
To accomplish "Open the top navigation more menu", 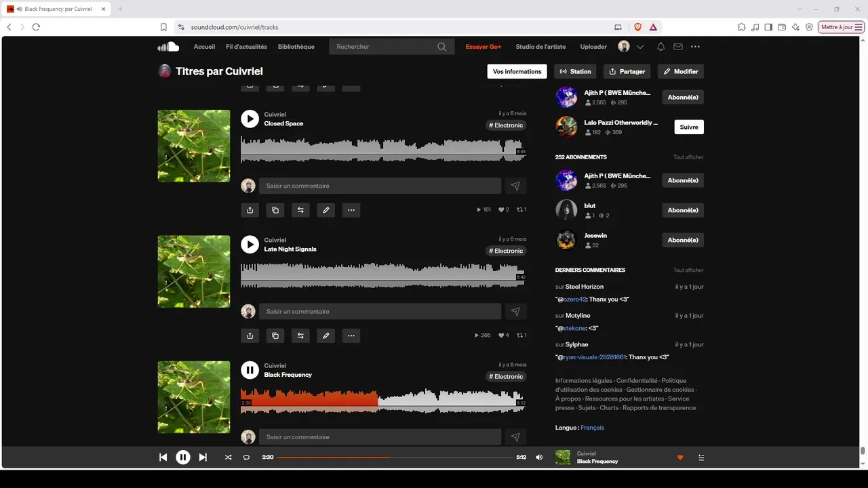I will [x=695, y=47].
